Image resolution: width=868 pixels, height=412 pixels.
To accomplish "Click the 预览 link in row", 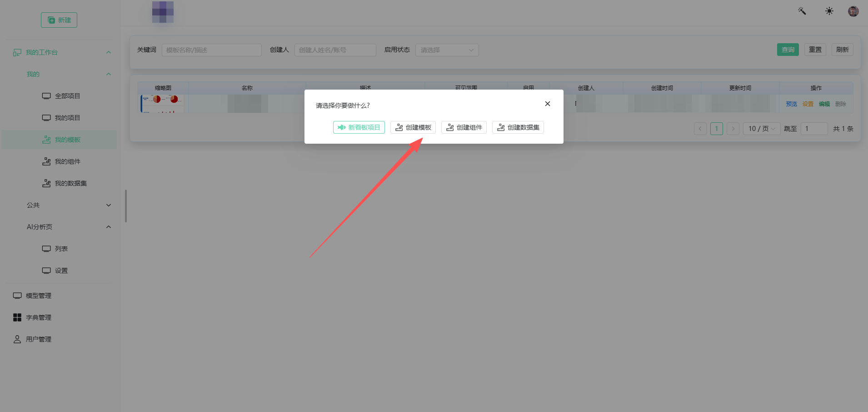I will 792,104.
